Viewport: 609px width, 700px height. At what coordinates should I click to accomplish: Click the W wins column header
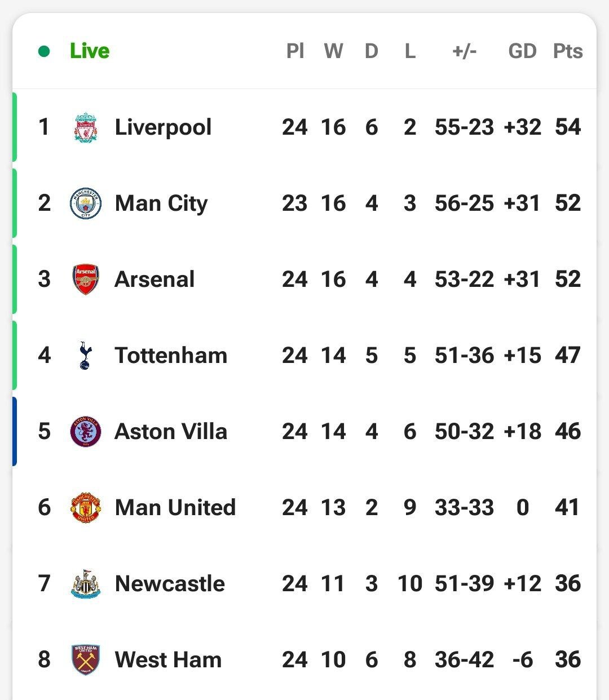[x=333, y=51]
